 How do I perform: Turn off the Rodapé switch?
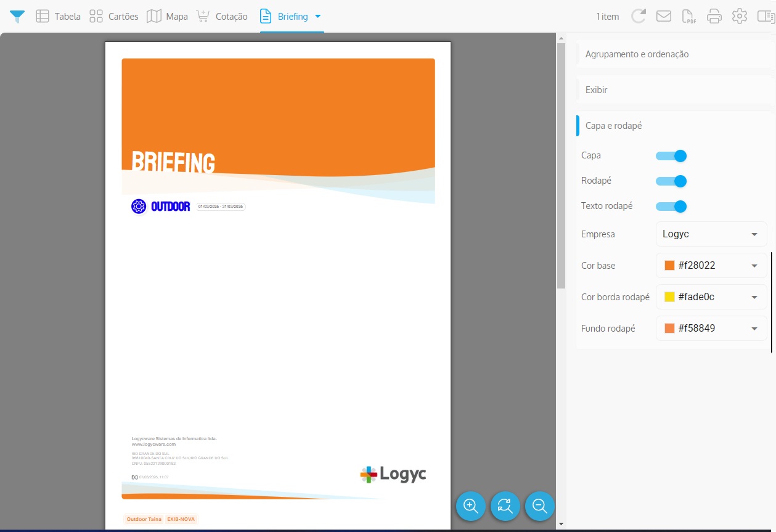[x=671, y=181]
